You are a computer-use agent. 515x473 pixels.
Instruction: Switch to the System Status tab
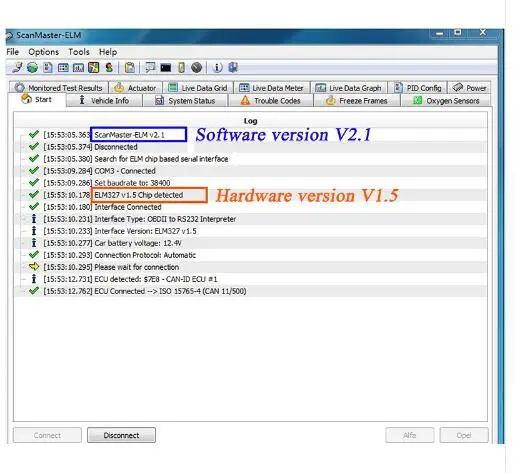[x=185, y=100]
